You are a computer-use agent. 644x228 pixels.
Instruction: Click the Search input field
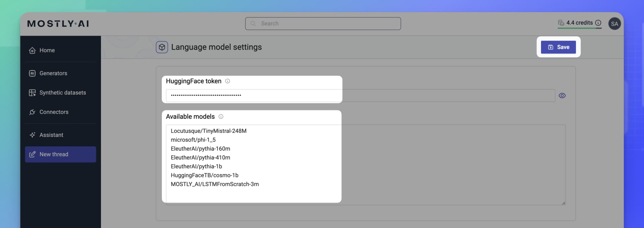point(323,23)
